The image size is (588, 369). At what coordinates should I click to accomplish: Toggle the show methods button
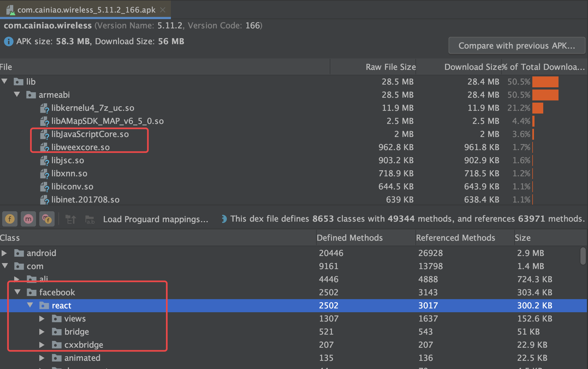click(28, 219)
